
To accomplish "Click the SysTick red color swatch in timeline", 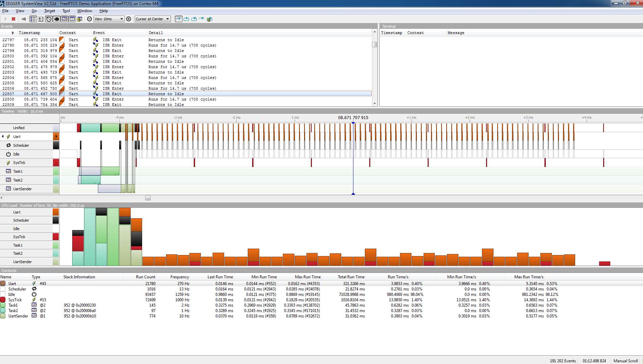I will pos(56,163).
